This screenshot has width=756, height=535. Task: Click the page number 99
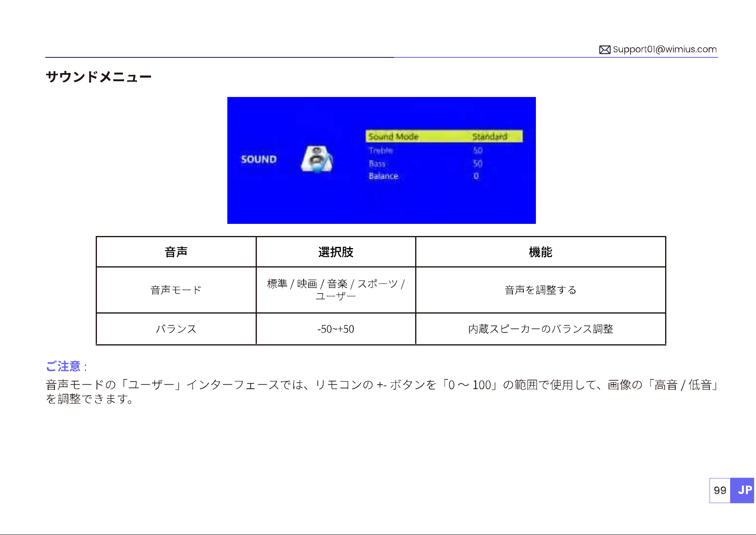point(720,490)
